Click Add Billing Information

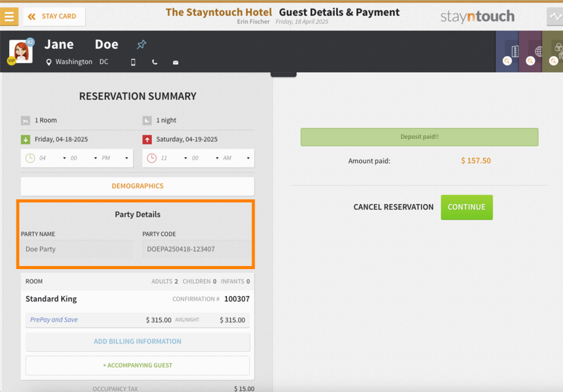[x=138, y=342]
